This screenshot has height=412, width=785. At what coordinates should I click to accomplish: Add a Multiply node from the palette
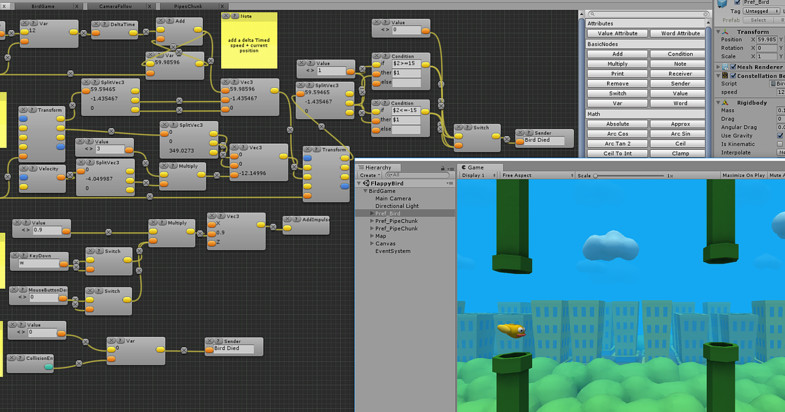pyautogui.click(x=617, y=64)
